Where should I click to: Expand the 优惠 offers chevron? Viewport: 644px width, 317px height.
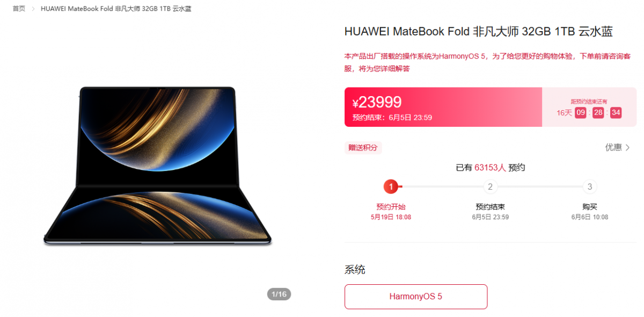tap(628, 147)
